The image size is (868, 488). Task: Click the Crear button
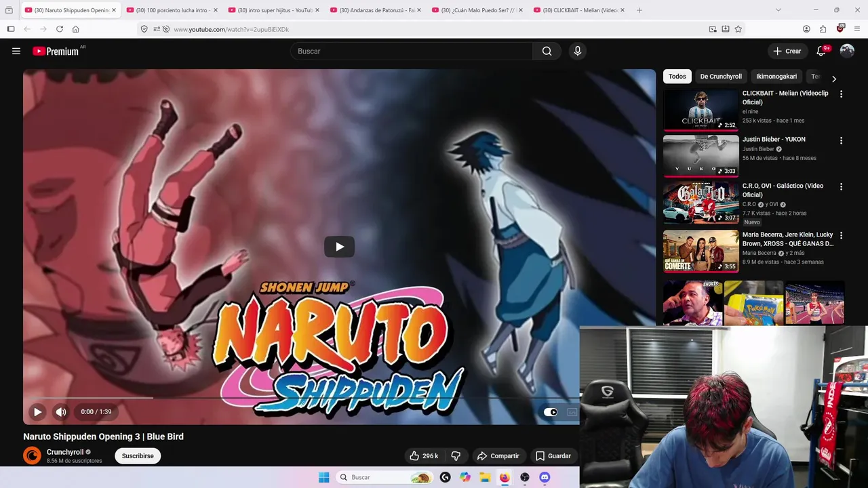(x=787, y=51)
